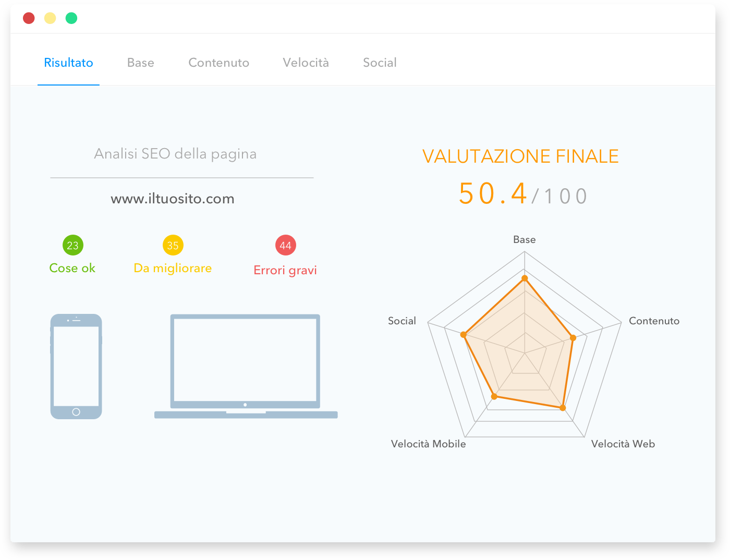
Task: Click the Base data point on radar chart
Action: coord(525,278)
